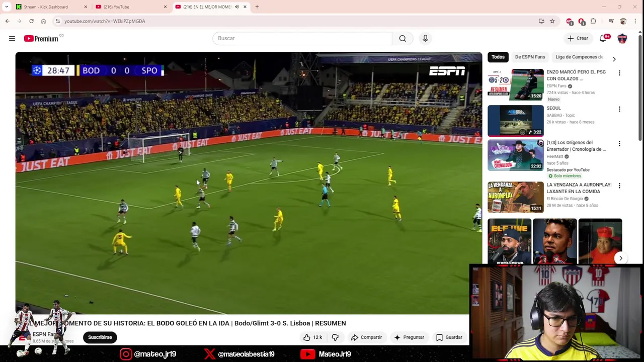
Task: Select the Todos filter chip
Action: point(498,57)
